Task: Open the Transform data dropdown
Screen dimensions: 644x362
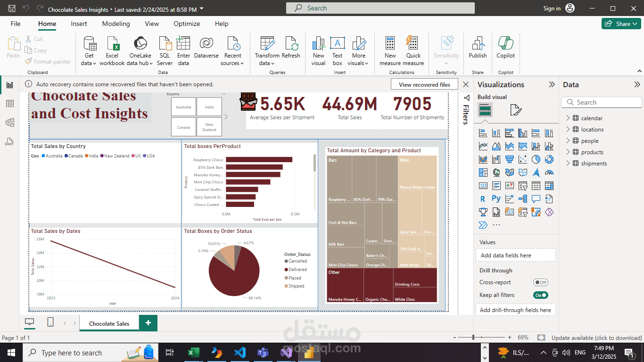Action: click(267, 51)
